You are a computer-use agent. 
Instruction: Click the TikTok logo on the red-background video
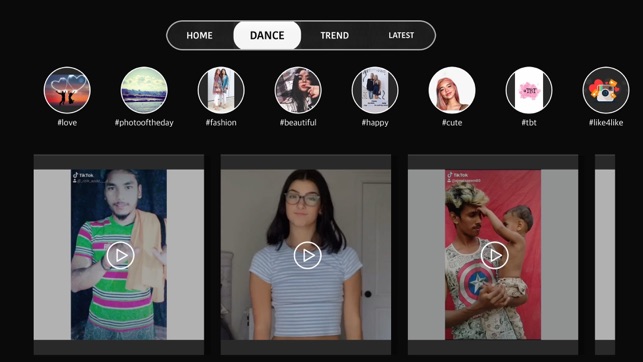(457, 175)
